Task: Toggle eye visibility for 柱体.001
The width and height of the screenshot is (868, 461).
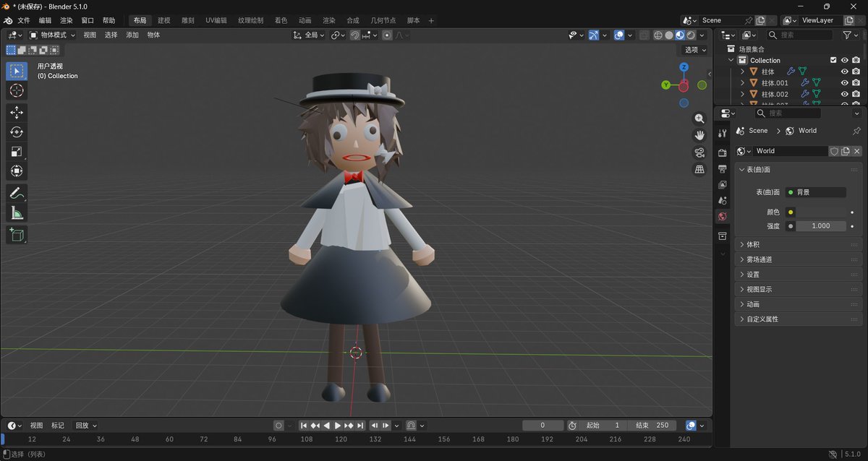Action: click(x=845, y=83)
